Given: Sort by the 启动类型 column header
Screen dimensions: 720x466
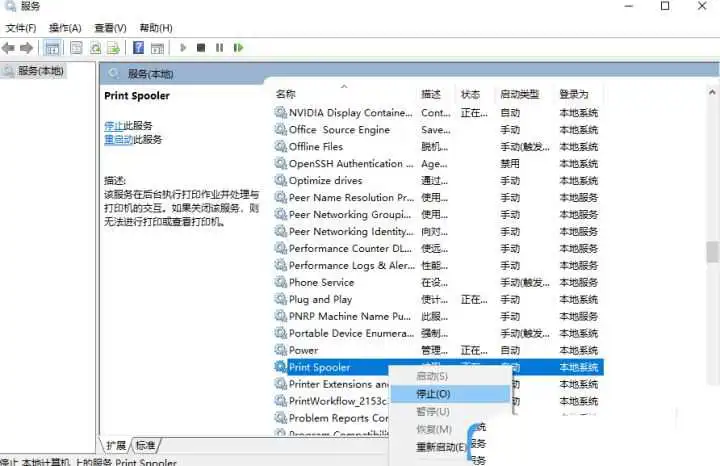Looking at the screenshot, I should [x=519, y=94].
